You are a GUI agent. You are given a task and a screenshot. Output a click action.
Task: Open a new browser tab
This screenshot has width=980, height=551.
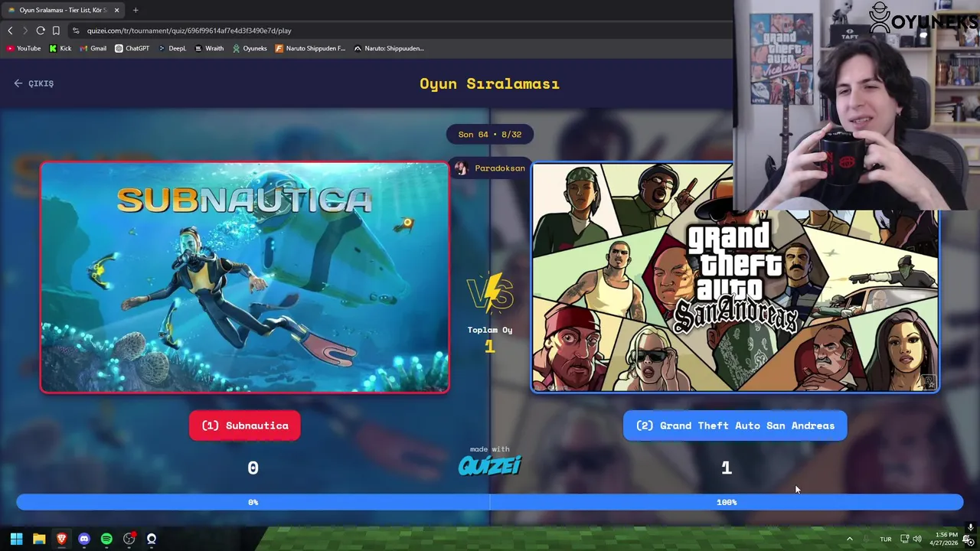(x=136, y=10)
